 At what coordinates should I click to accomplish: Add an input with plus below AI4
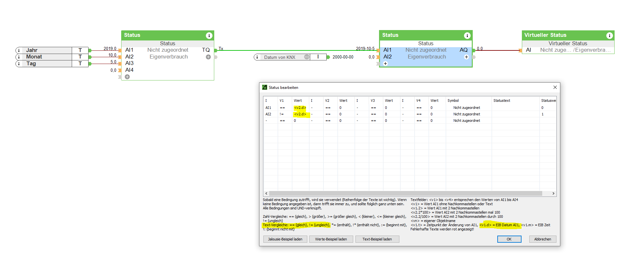click(127, 77)
